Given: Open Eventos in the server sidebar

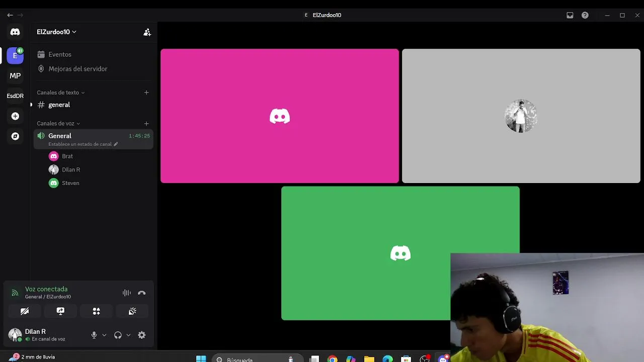Looking at the screenshot, I should [94, 54].
